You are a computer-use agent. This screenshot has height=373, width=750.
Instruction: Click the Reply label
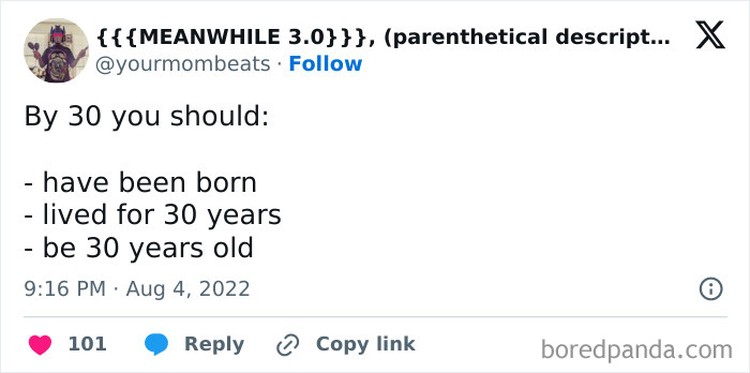point(214,345)
